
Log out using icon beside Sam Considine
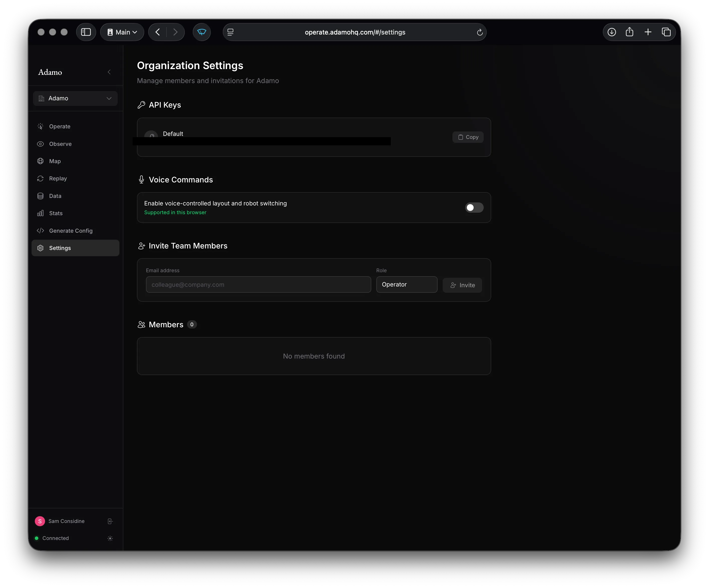point(110,521)
